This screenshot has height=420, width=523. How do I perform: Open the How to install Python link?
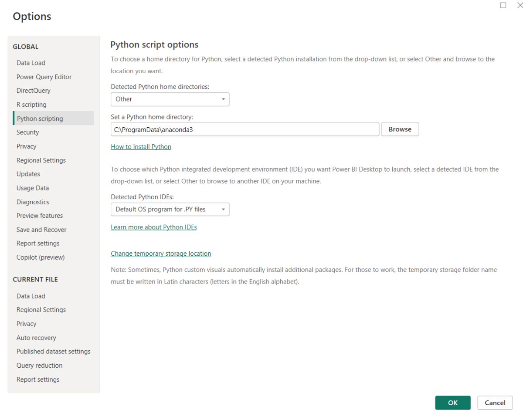click(141, 147)
